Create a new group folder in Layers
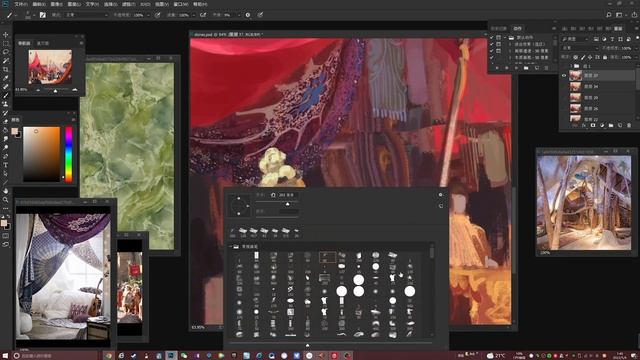The width and height of the screenshot is (640, 360). coord(611,126)
